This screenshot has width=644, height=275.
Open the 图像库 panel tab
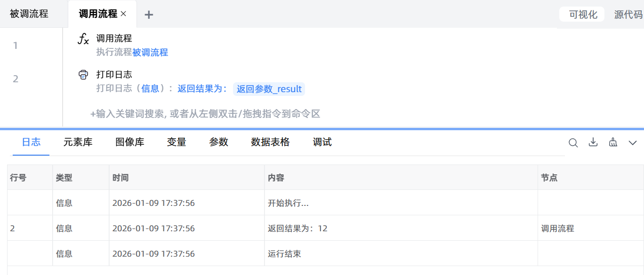(129, 142)
